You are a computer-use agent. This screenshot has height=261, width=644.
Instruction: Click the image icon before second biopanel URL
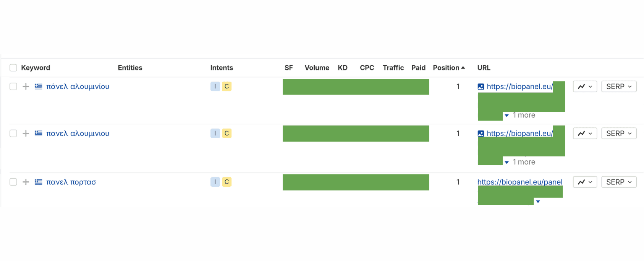[481, 134]
